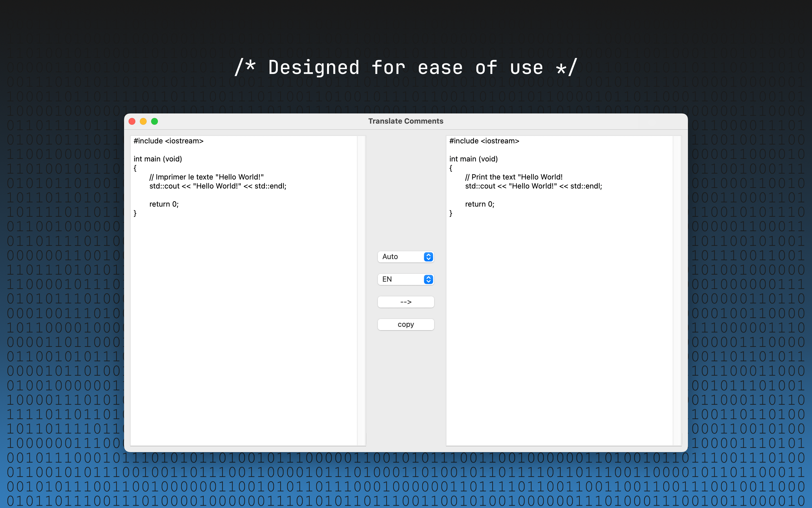The height and width of the screenshot is (508, 812).
Task: Click '#include <iostream>' in the source pane
Action: coord(168,141)
